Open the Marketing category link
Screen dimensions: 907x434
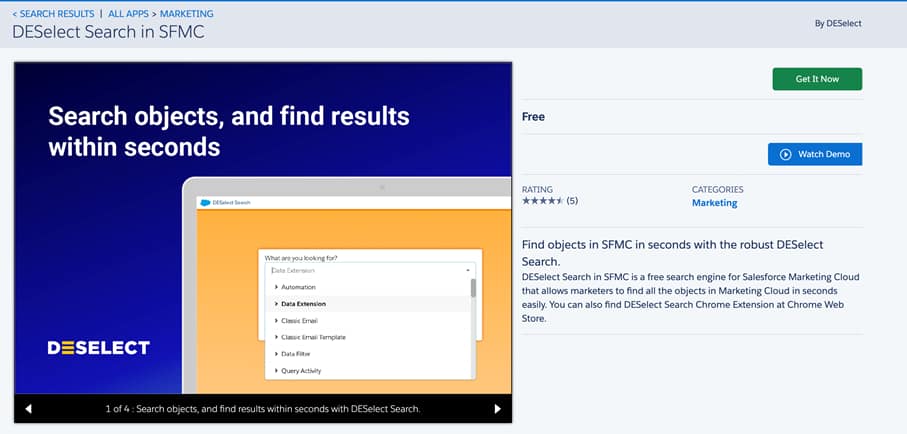point(714,203)
